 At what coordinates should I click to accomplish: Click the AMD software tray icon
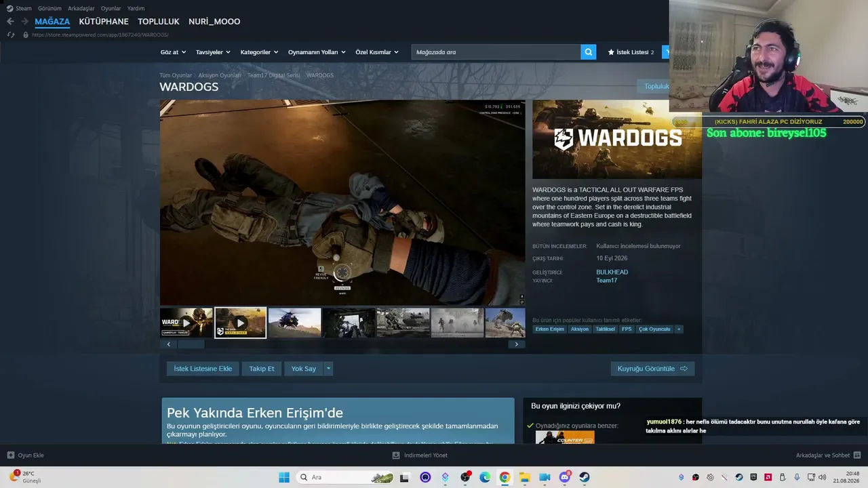click(x=768, y=477)
